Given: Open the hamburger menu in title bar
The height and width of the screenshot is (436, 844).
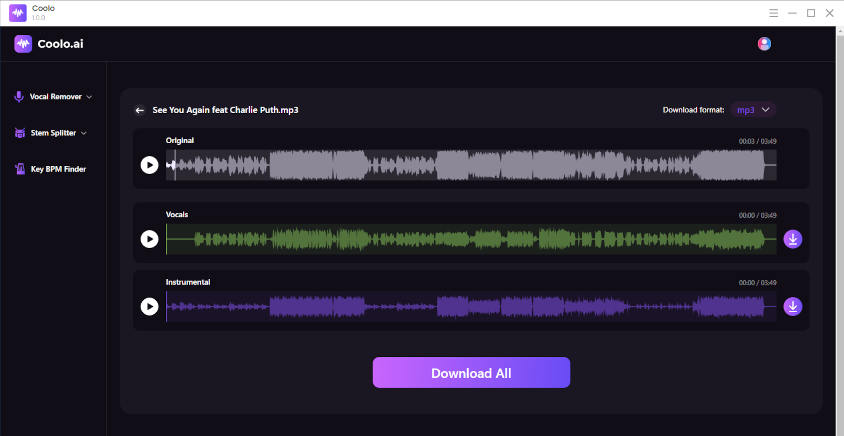Looking at the screenshot, I should point(773,13).
